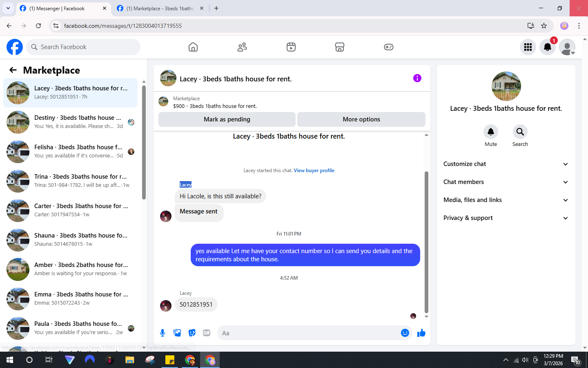Record a voice clip microphone icon
Viewport: 588px width, 368px height.
click(x=163, y=333)
